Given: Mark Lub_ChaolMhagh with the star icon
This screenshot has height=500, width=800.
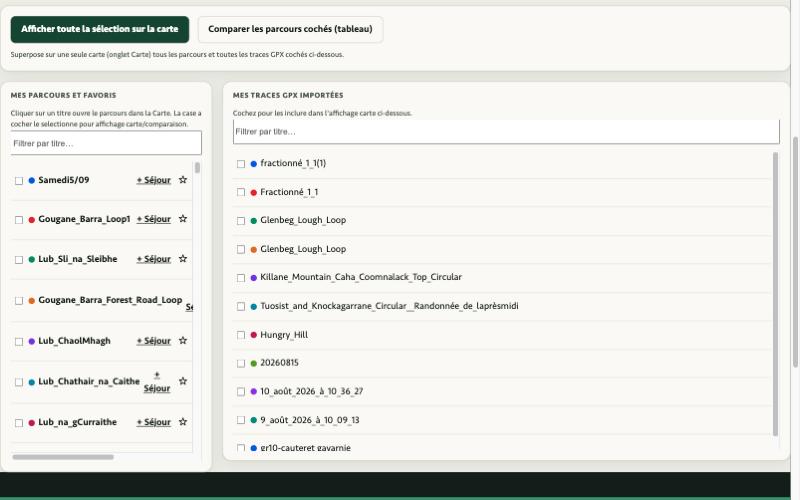Looking at the screenshot, I should coord(183,340).
